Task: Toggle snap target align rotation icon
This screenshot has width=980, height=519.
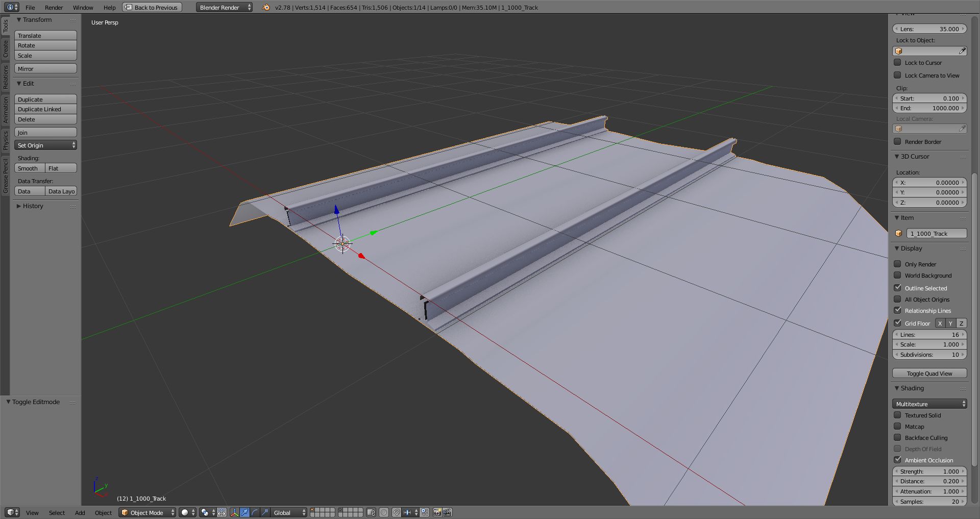Action: 425,512
